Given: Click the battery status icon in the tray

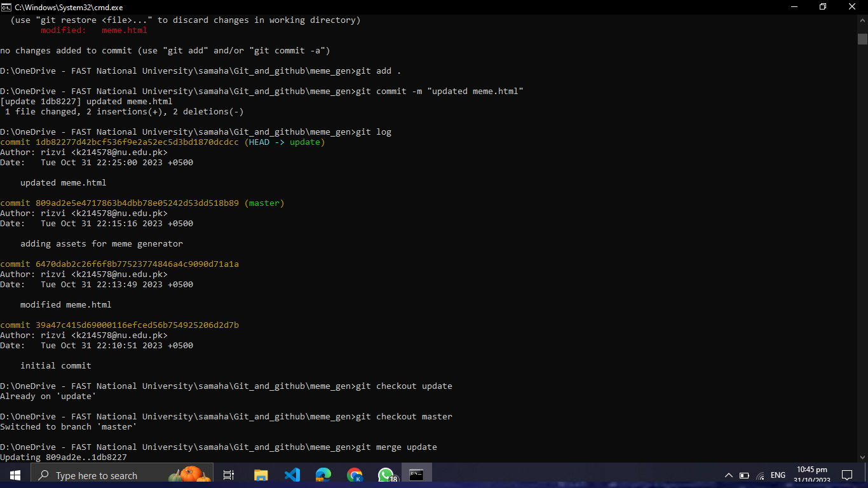Looking at the screenshot, I should click(x=743, y=475).
